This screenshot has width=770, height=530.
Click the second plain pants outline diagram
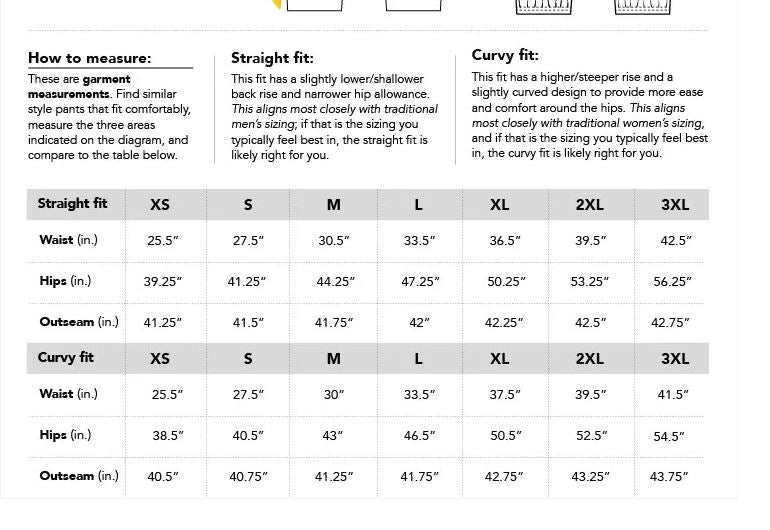pos(414,5)
